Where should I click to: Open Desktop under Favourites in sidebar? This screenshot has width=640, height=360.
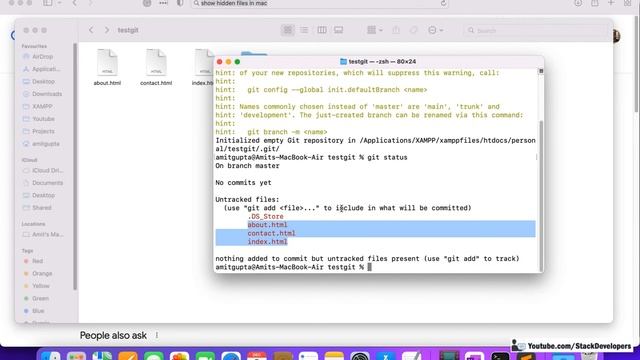43,82
